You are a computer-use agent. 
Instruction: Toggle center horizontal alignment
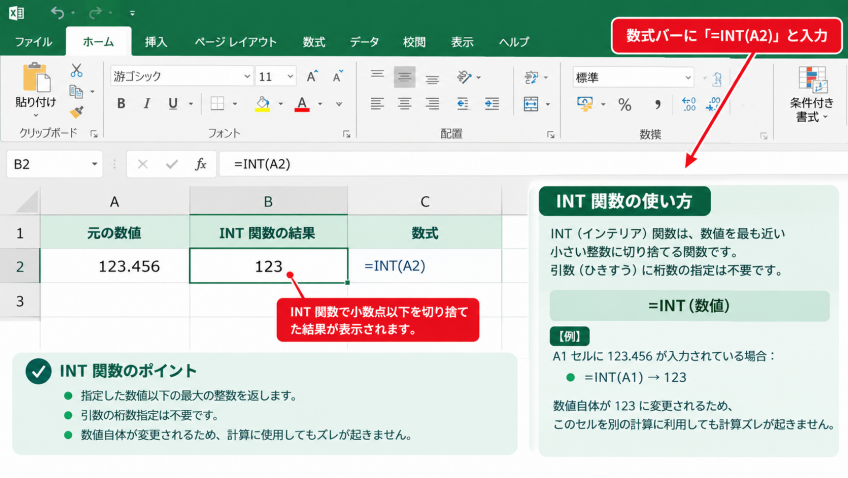(x=405, y=104)
